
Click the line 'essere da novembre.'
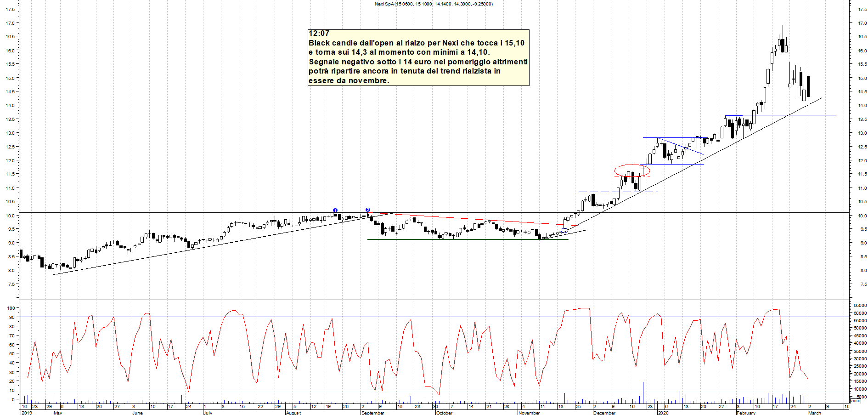click(x=349, y=81)
